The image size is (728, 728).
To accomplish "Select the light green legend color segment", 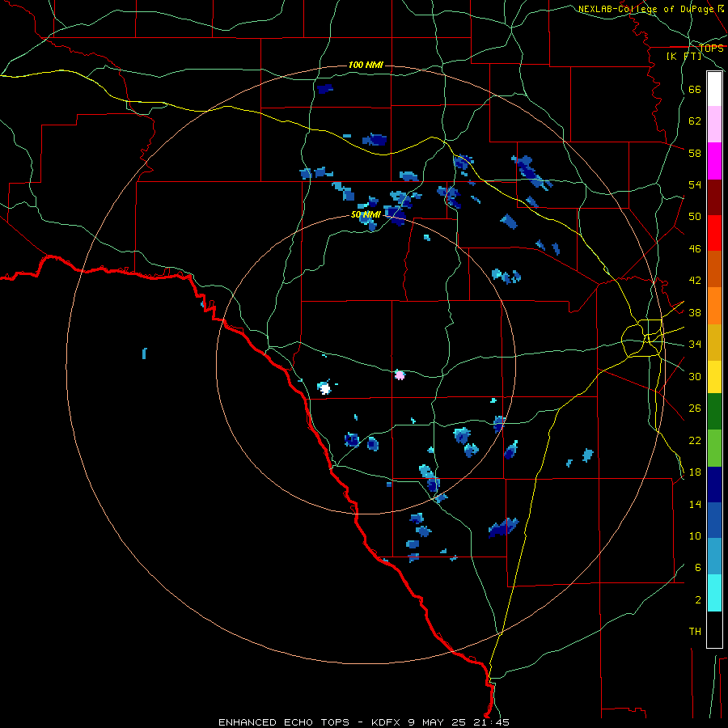I will (x=714, y=448).
